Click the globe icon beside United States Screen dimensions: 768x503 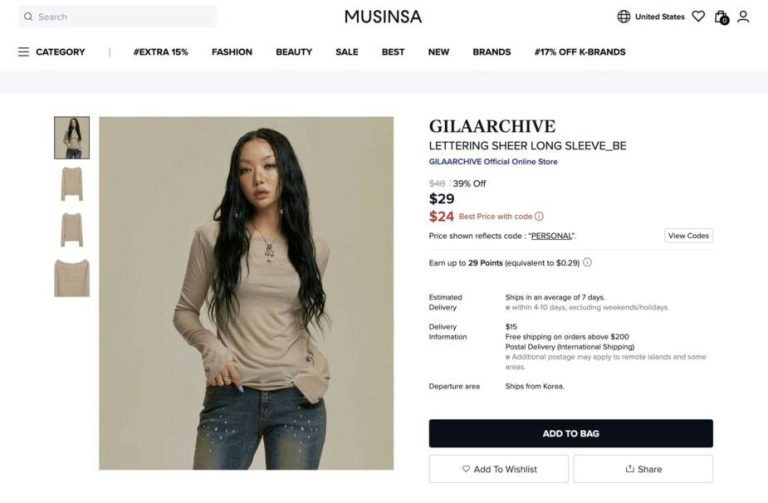pos(624,17)
